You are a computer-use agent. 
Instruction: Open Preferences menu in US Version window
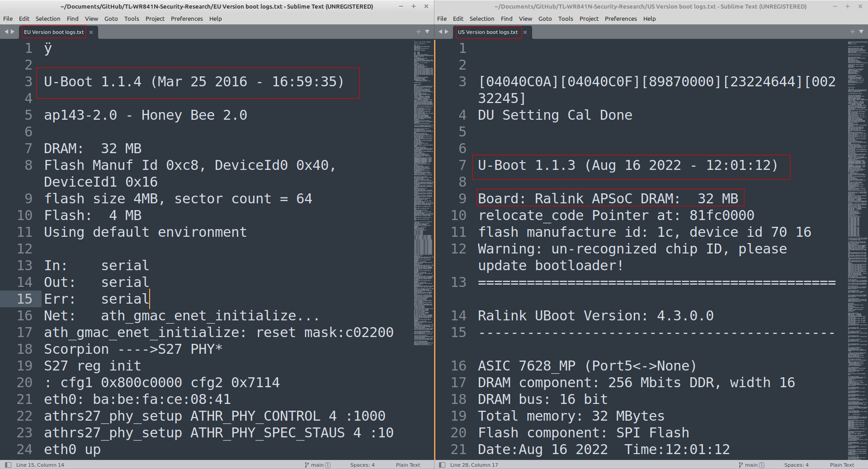click(621, 19)
